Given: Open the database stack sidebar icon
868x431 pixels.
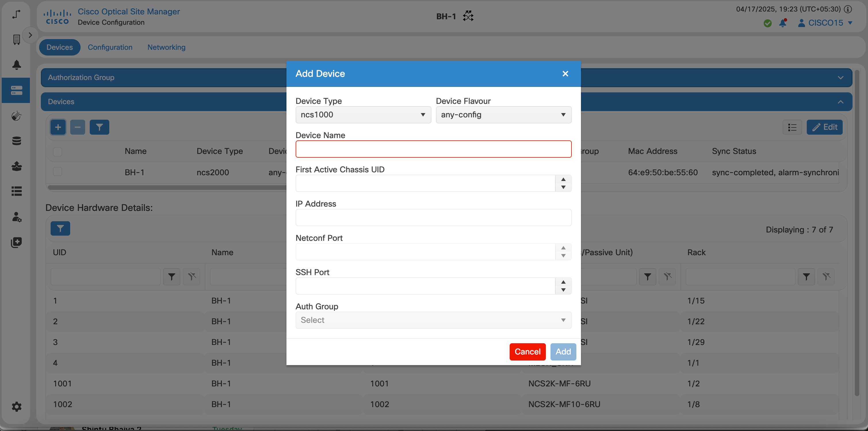Looking at the screenshot, I should click(x=16, y=141).
